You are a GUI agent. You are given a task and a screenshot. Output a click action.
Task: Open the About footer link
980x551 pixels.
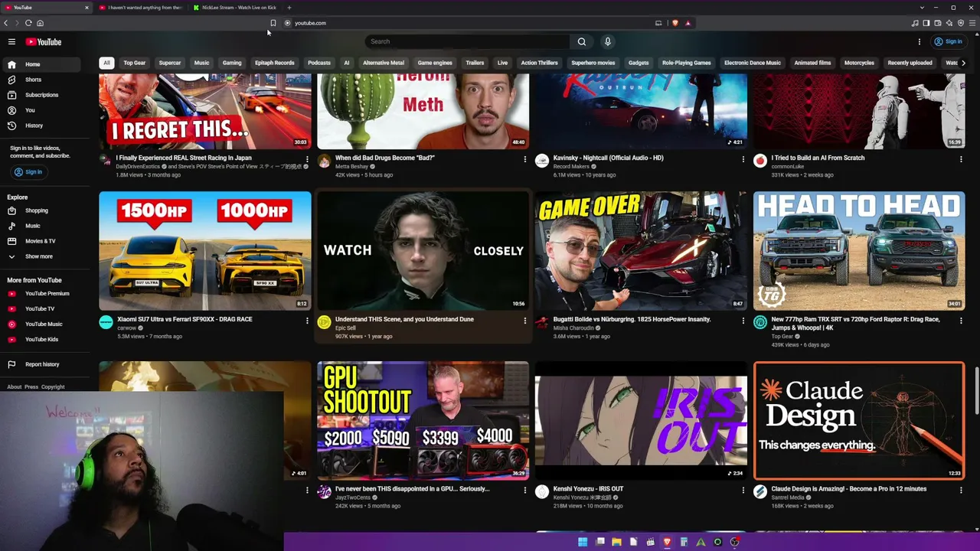point(14,387)
